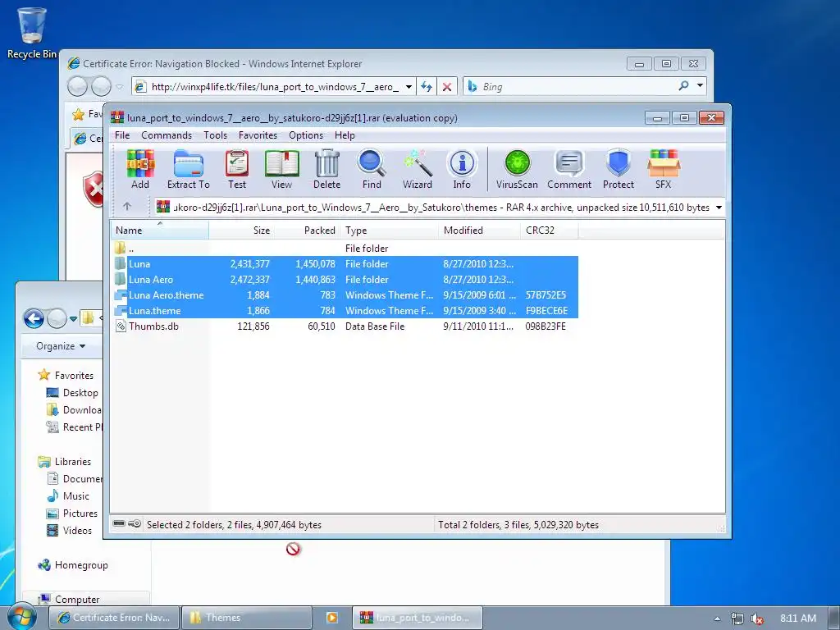Run the VirusScan icon

(x=517, y=169)
